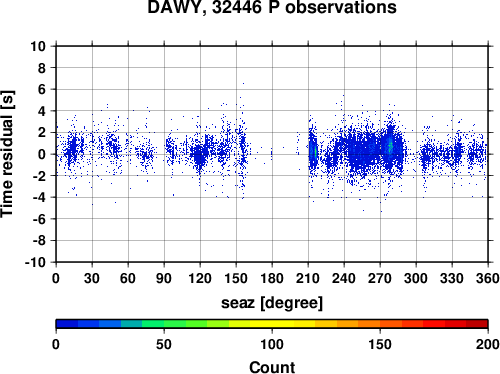500x374 pixels.
Task: Click the 'Time residual [s]' y-axis label
Action: (7, 154)
